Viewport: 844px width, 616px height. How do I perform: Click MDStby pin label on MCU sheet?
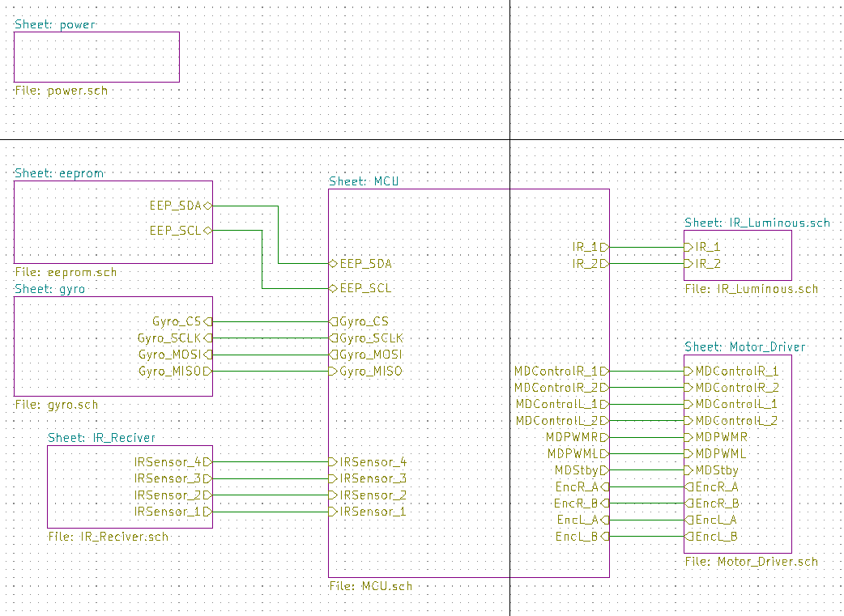pos(577,471)
